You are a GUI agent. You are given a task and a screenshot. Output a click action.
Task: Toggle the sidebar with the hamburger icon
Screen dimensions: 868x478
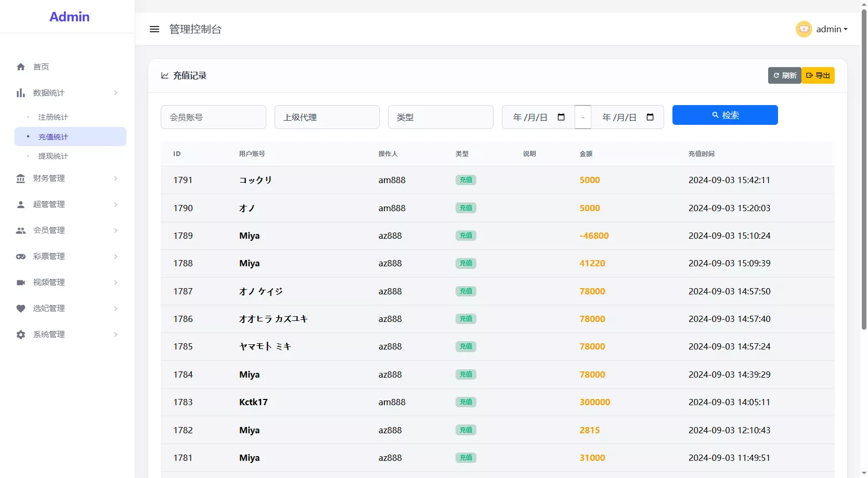(x=154, y=29)
